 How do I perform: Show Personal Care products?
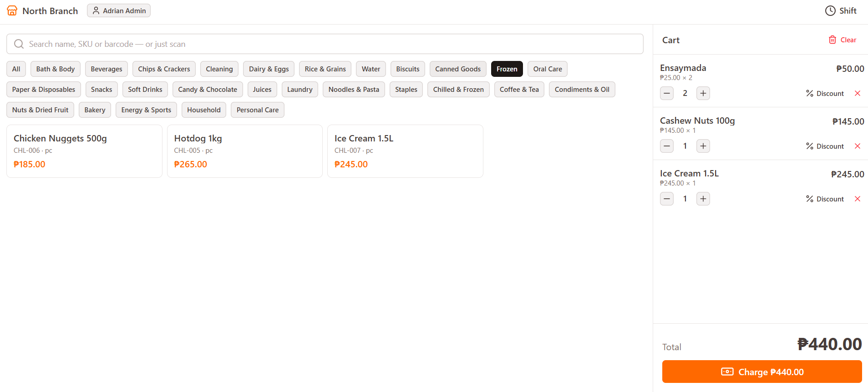click(258, 110)
